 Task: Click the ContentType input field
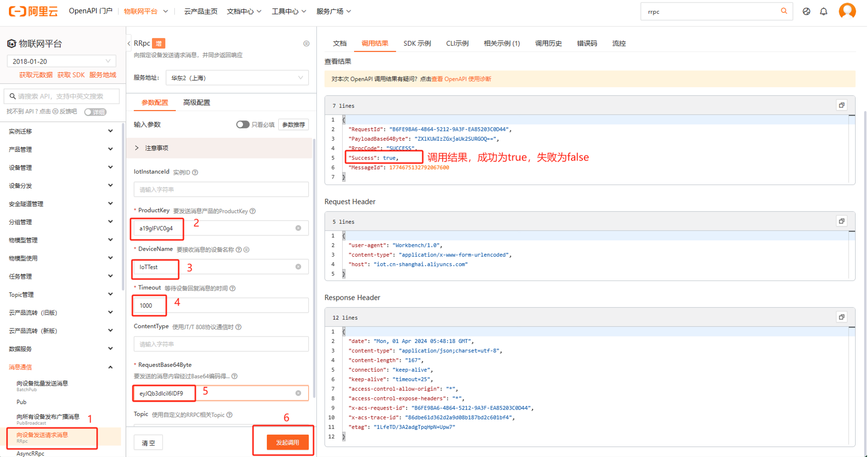pyautogui.click(x=221, y=344)
